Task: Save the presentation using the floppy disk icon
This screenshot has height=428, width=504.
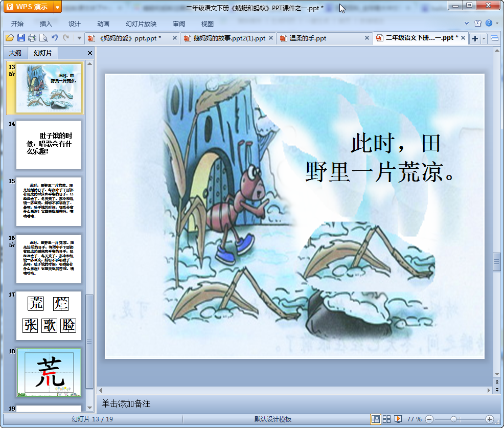Action: [21, 38]
